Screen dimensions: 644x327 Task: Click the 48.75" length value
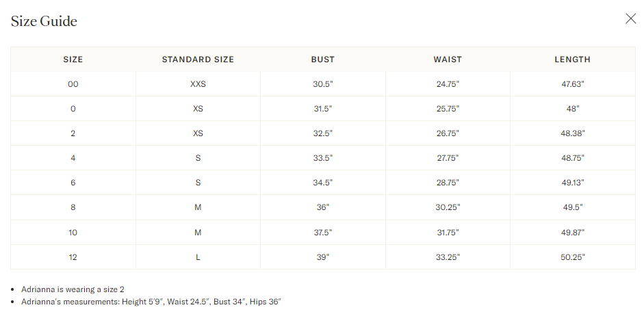(572, 158)
